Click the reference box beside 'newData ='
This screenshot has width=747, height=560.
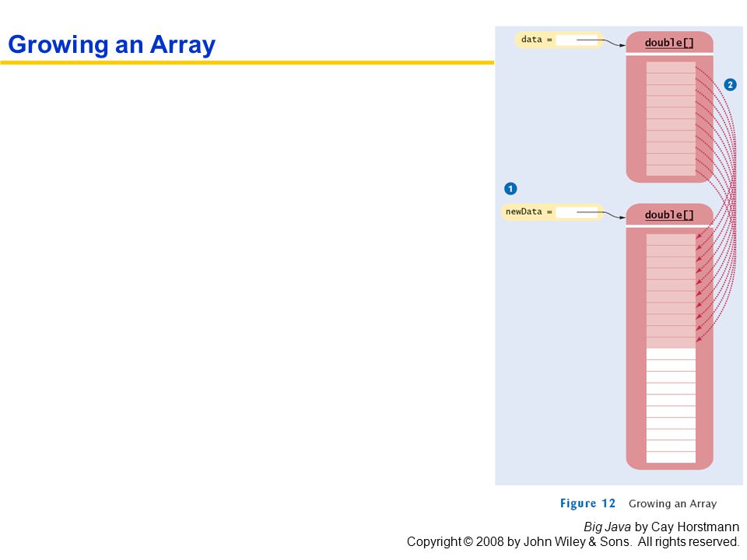[x=577, y=212]
